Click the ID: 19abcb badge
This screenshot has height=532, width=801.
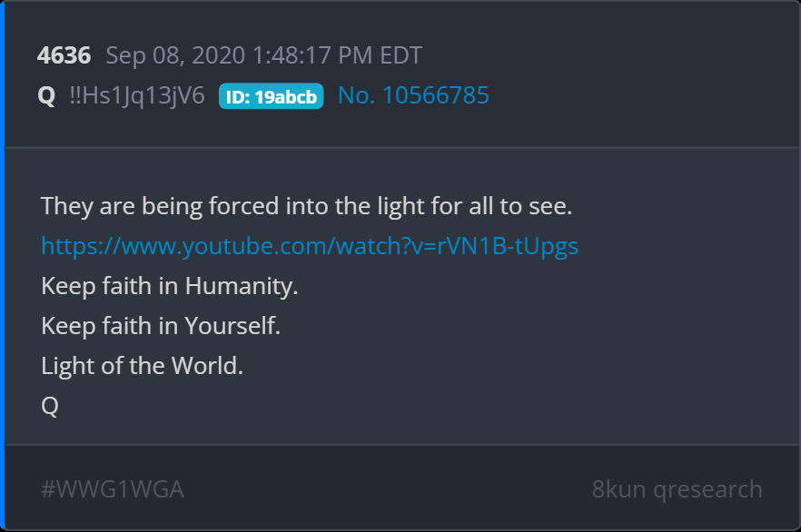272,96
